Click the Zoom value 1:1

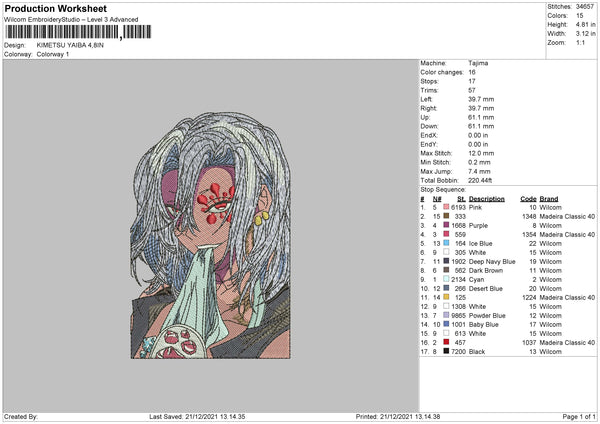pos(580,42)
